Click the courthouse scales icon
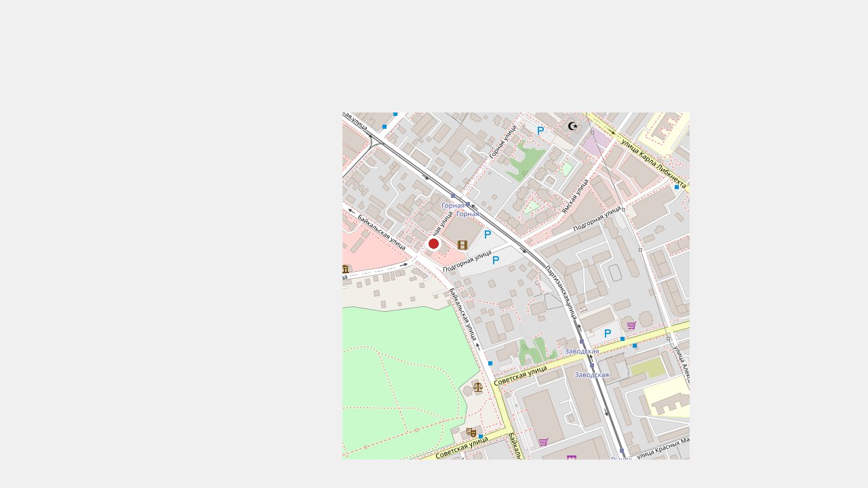This screenshot has height=488, width=868. pos(478,388)
